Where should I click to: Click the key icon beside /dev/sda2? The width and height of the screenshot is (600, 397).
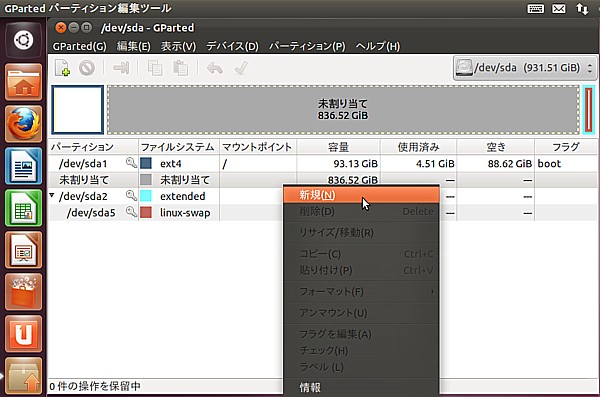[x=131, y=195]
